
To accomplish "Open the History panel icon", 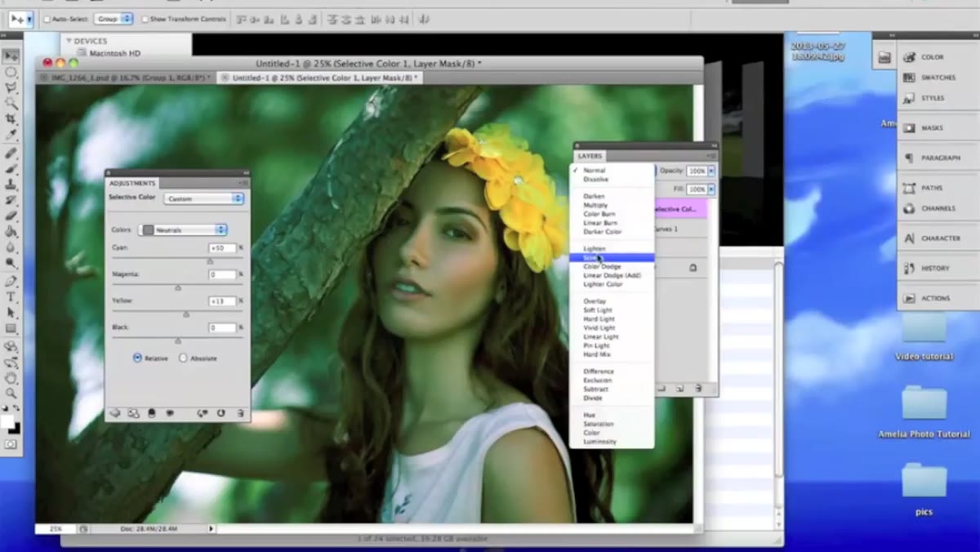I will [x=910, y=268].
